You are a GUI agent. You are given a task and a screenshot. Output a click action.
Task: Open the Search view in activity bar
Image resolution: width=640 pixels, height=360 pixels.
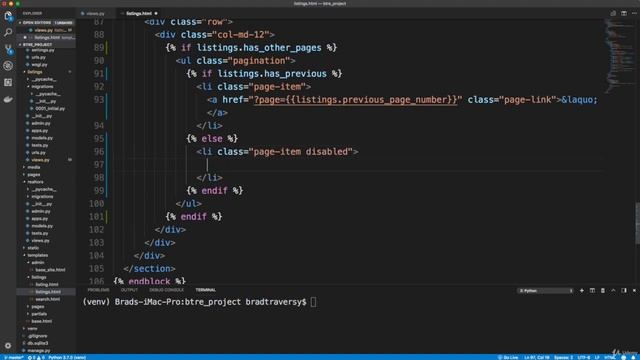(8, 33)
